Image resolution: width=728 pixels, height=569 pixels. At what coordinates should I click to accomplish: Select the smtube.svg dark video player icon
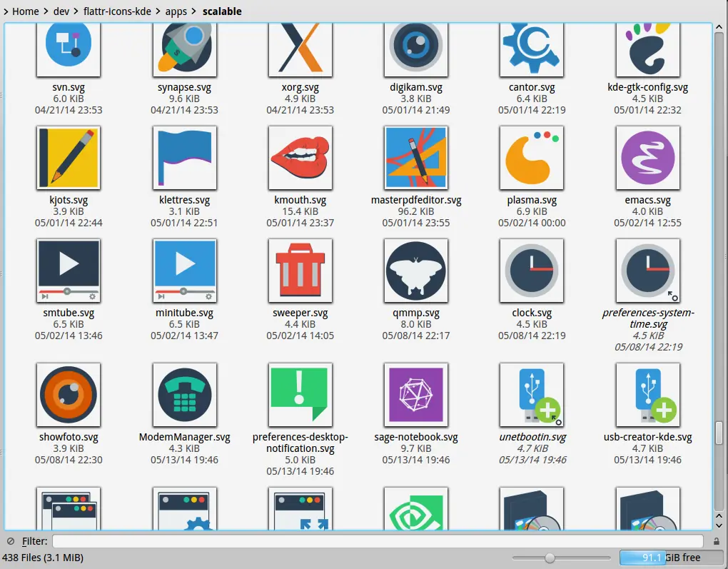point(69,271)
